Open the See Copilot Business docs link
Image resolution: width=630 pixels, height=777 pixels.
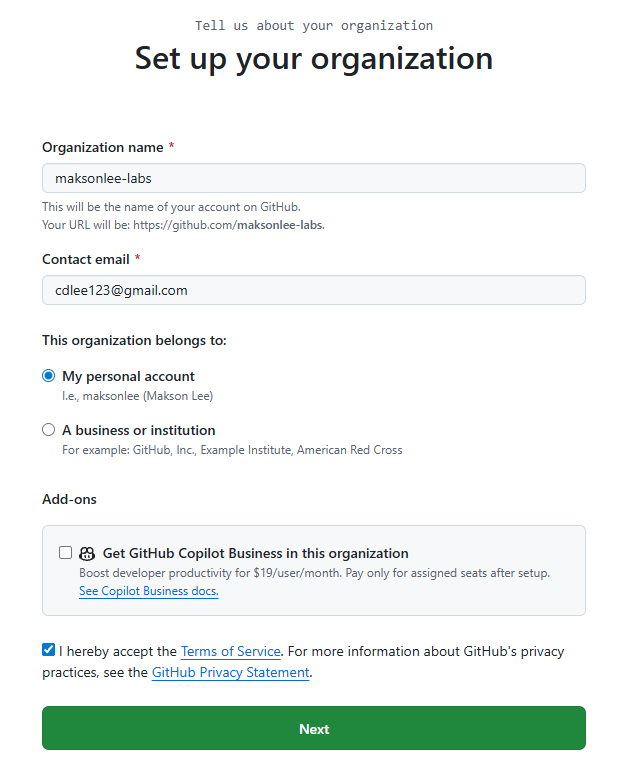point(148,591)
